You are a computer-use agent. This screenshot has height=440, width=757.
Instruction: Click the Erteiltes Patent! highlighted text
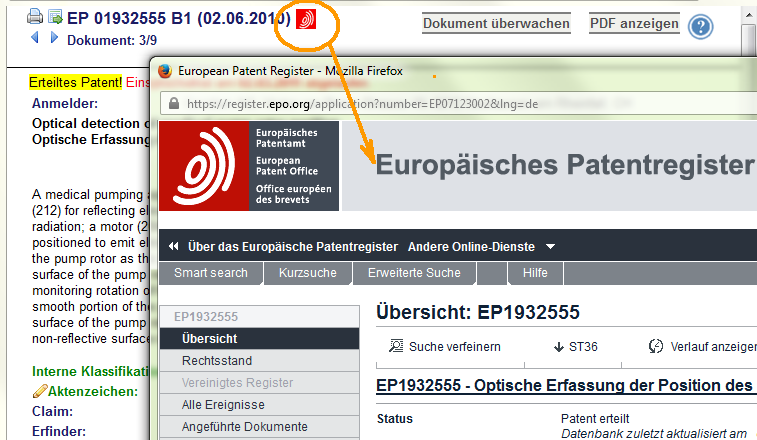(x=75, y=83)
